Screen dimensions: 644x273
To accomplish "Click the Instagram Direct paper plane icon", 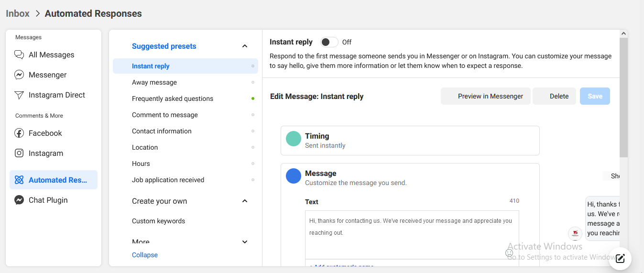I will point(19,95).
